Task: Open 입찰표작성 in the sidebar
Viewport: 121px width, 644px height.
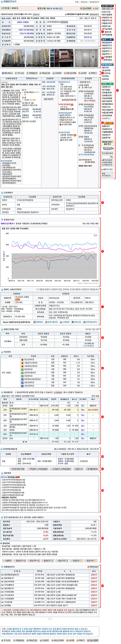Action: click(x=106, y=138)
